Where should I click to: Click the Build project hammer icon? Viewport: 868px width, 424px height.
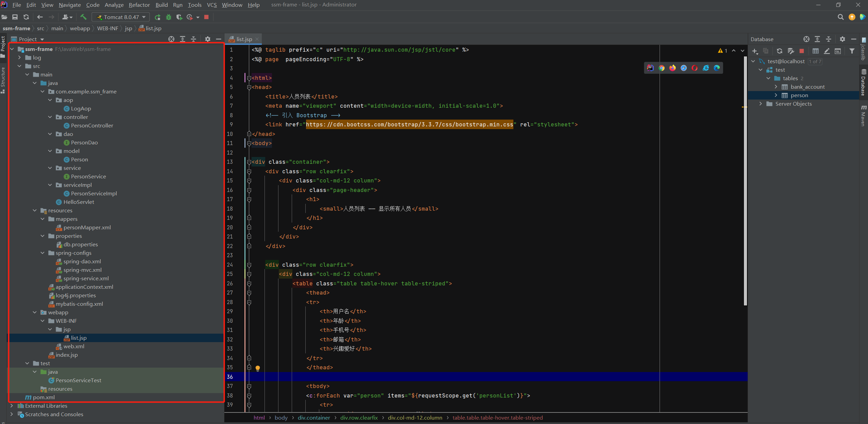[x=83, y=17]
